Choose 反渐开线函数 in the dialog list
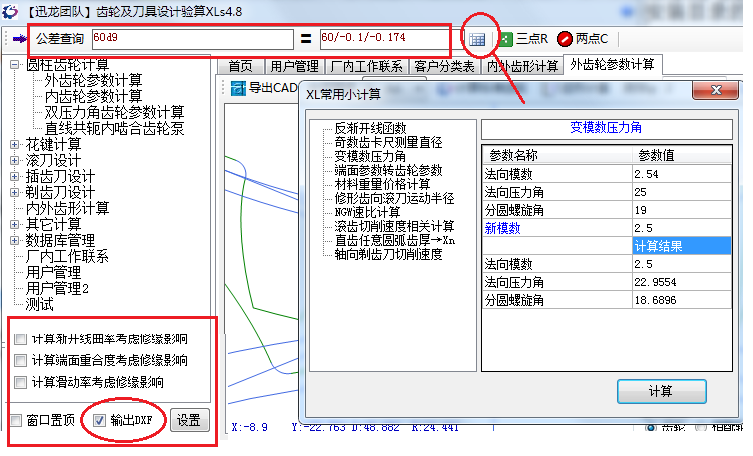This screenshot has width=753, height=456. point(370,128)
